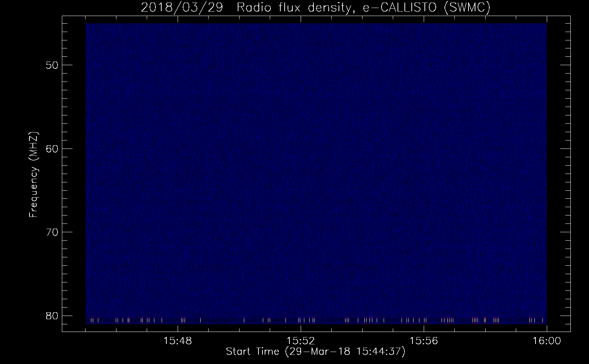Screen dimensions: 589x364
Task: Click inside the blue spectrogram plot area
Action: coord(316,174)
